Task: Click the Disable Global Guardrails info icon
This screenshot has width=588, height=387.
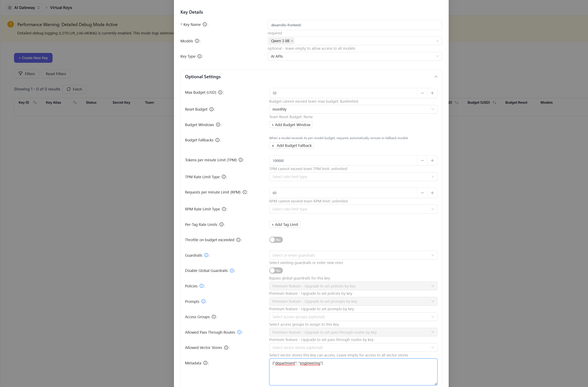Action: 232,271
